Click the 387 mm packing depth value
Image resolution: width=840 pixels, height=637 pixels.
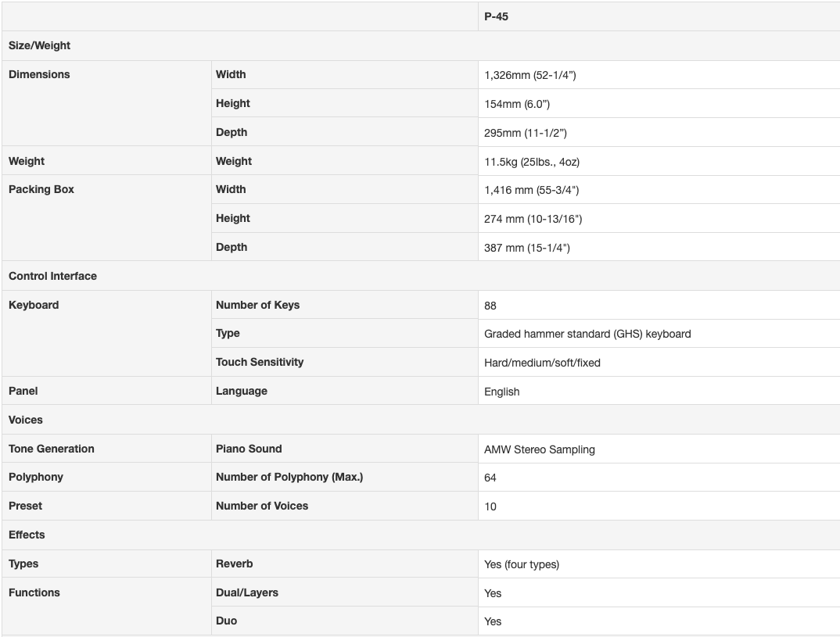[526, 248]
